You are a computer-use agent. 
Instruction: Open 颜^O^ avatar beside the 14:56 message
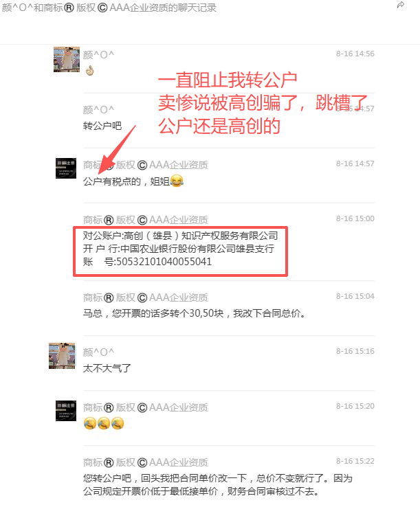tap(67, 60)
